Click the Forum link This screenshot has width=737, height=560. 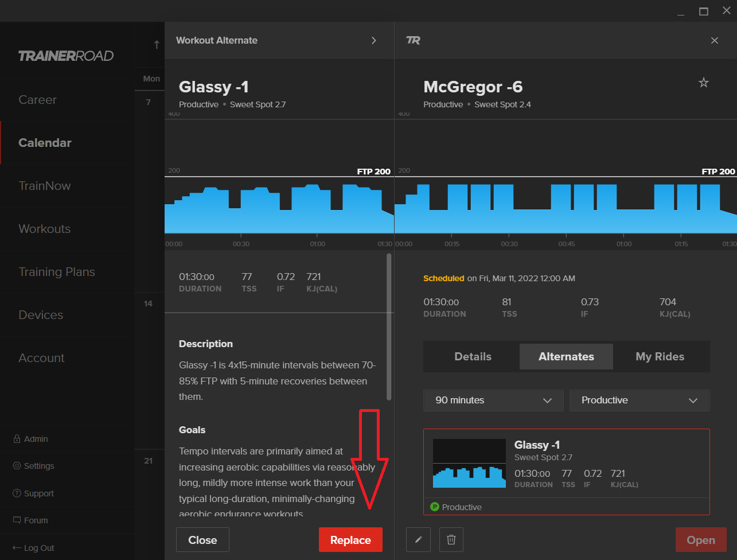36,520
